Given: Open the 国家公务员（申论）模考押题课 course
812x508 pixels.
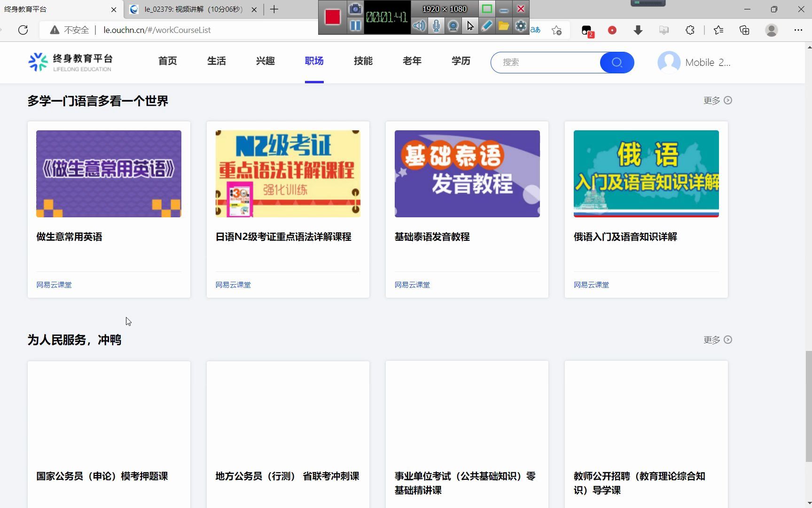Looking at the screenshot, I should [x=109, y=434].
